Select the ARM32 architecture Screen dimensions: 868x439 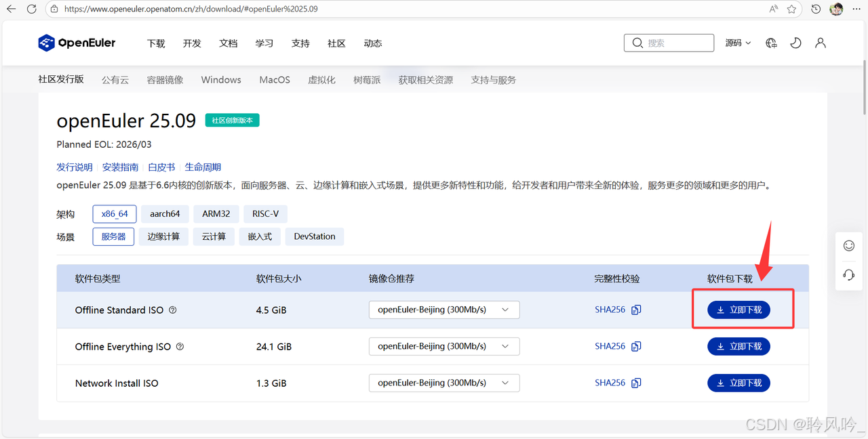coord(216,213)
